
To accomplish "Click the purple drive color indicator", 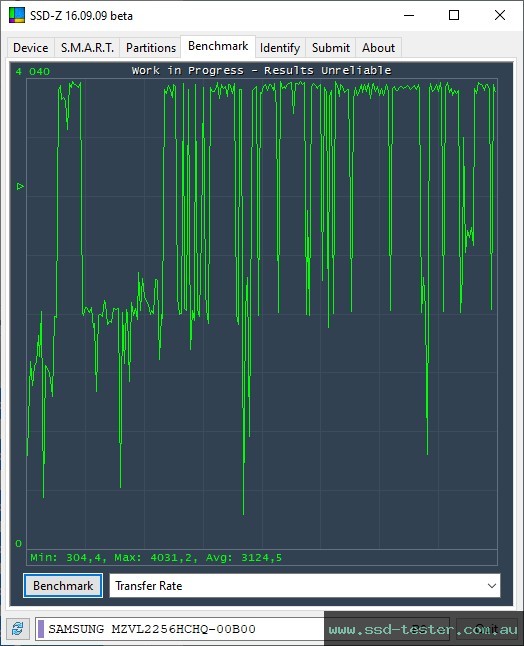I will [41, 629].
